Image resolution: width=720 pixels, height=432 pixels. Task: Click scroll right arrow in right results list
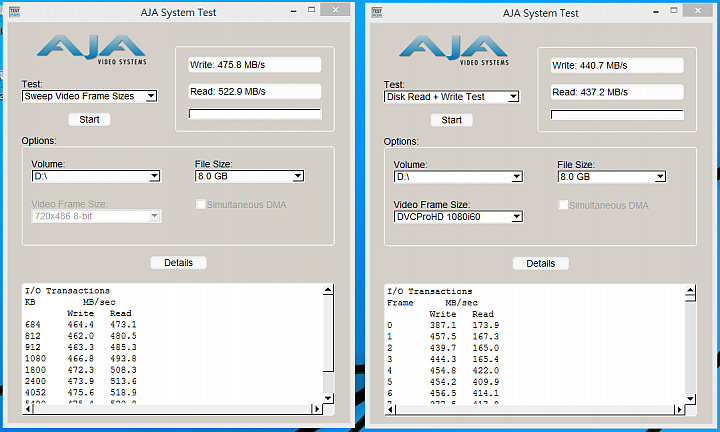coord(678,409)
